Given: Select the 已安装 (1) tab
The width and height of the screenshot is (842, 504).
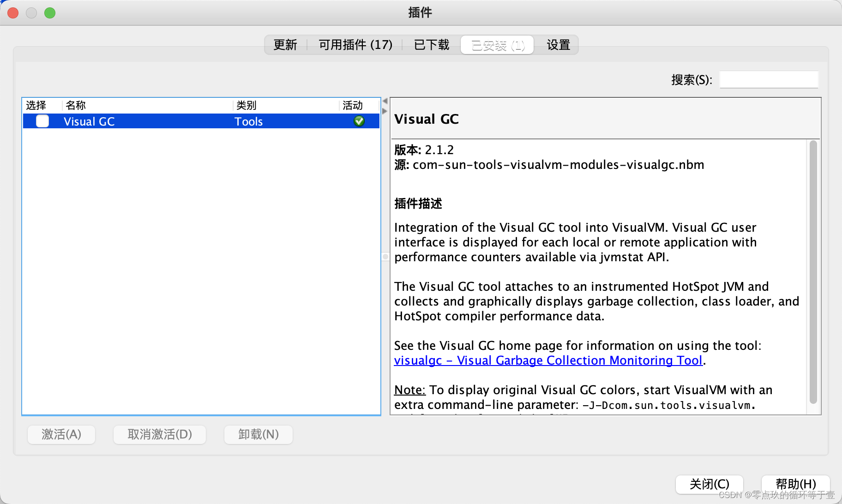Looking at the screenshot, I should (x=498, y=45).
